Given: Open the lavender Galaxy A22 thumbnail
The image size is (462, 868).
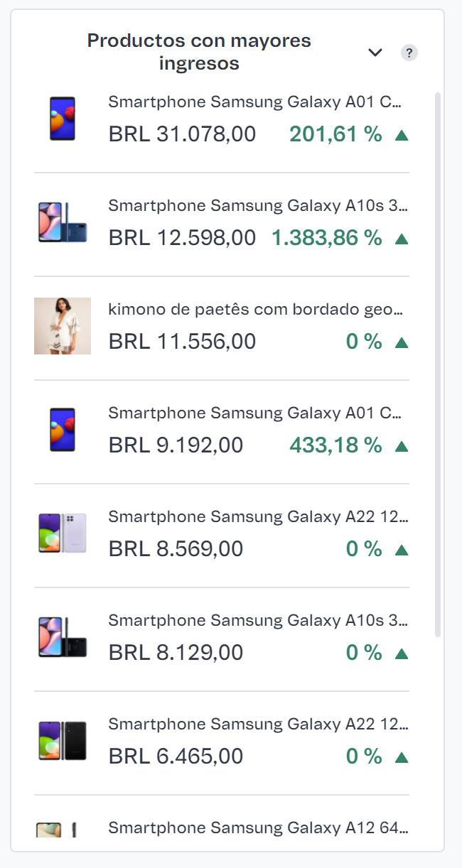Looking at the screenshot, I should pyautogui.click(x=63, y=533).
